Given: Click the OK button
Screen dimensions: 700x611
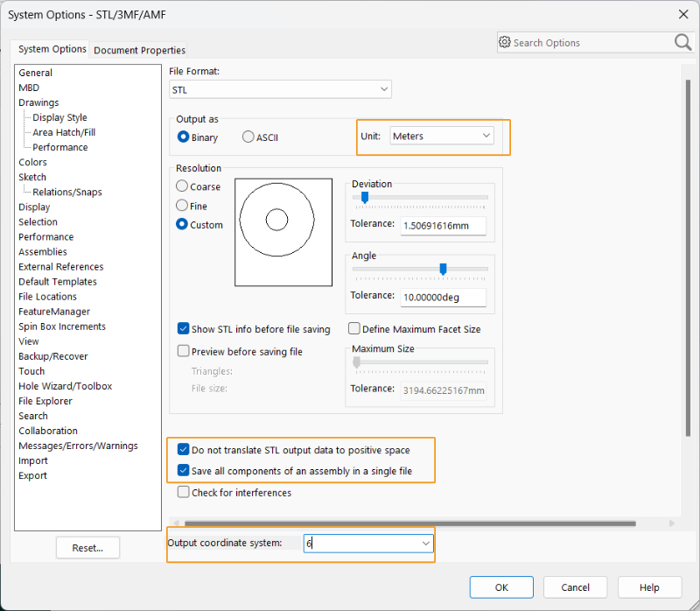Looking at the screenshot, I should tap(501, 587).
